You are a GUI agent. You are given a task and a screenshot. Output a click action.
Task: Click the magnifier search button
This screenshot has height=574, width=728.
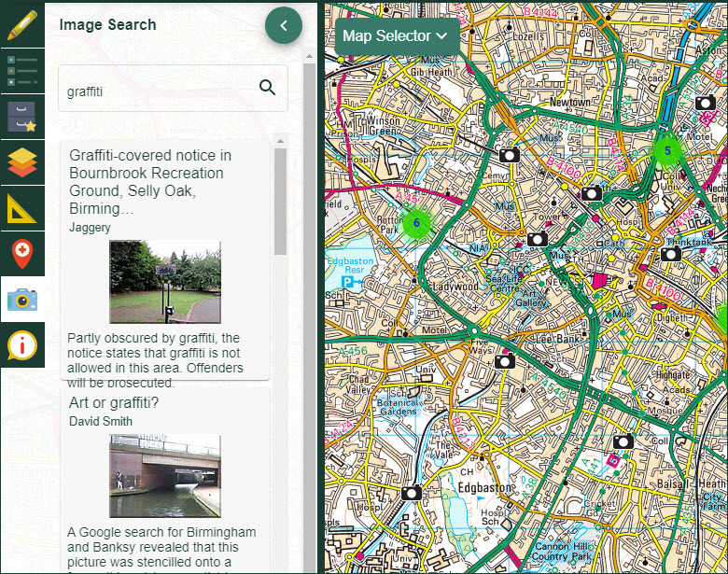coord(268,88)
